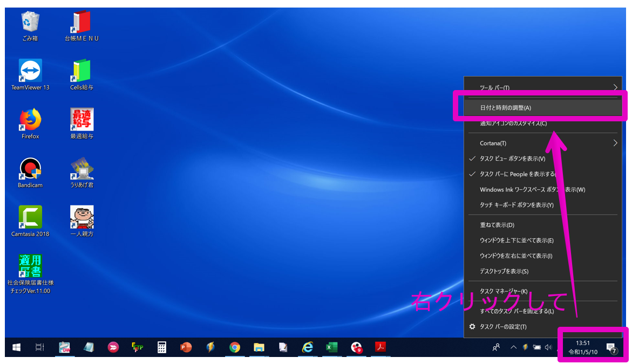Select the Cells給与 desktop shortcut

pos(81,75)
